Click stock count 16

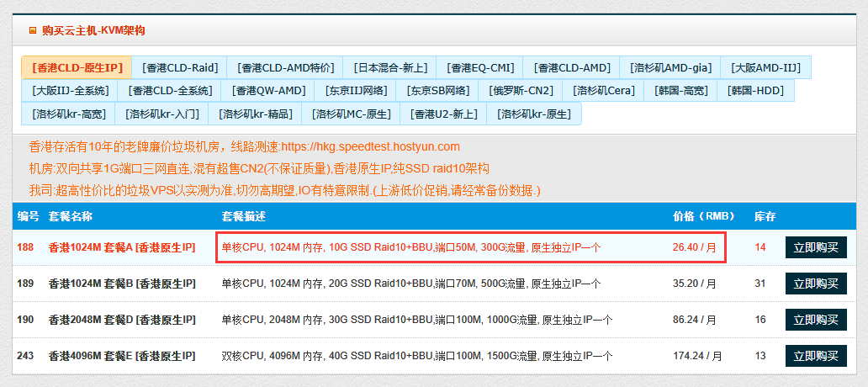[760, 320]
